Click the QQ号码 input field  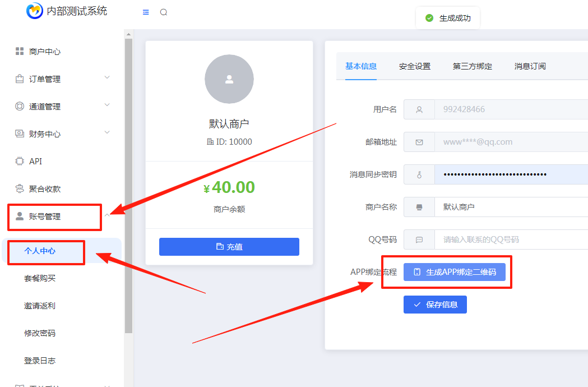[511, 239]
